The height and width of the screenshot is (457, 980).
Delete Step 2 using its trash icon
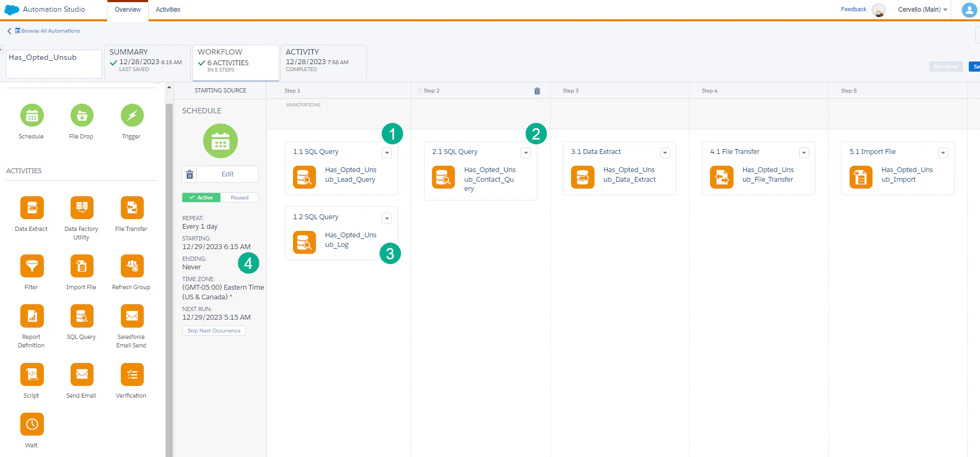(537, 91)
